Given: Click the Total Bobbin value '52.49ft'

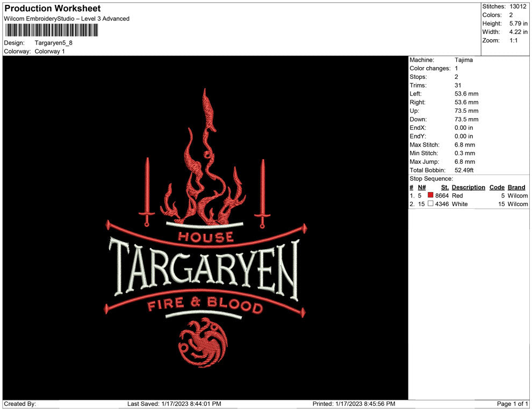Looking at the screenshot, I should coord(464,170).
